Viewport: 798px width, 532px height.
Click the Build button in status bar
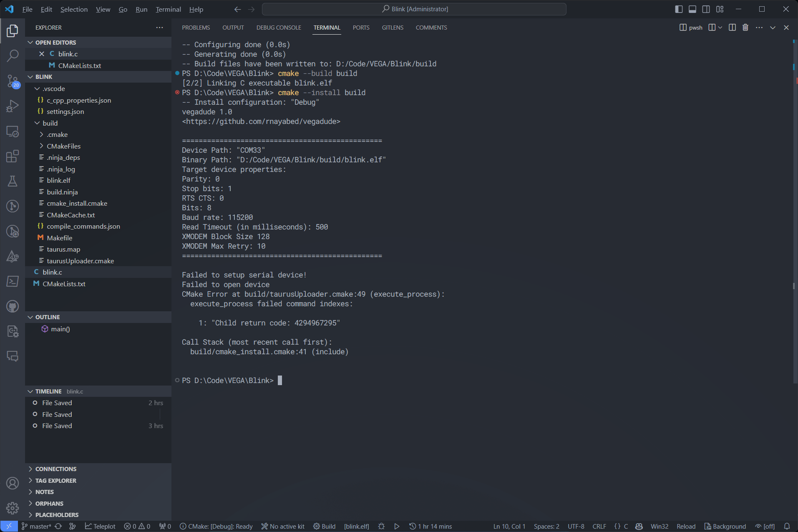(325, 526)
